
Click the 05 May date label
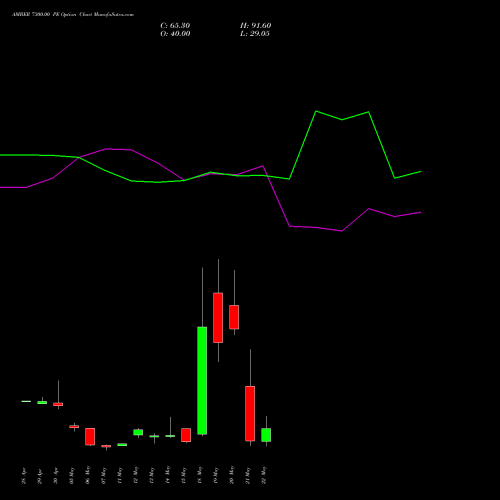(x=72, y=476)
